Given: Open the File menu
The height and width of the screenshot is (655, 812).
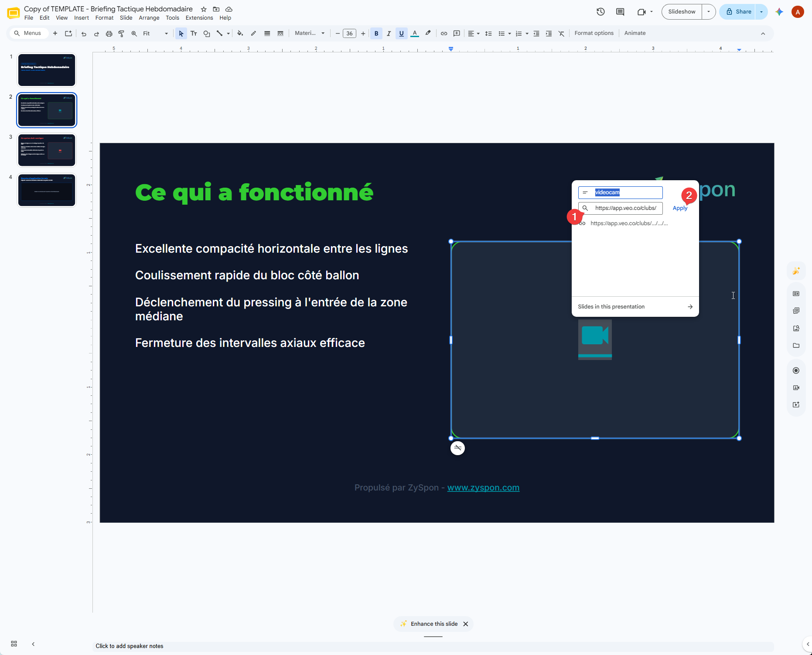Looking at the screenshot, I should coord(29,18).
